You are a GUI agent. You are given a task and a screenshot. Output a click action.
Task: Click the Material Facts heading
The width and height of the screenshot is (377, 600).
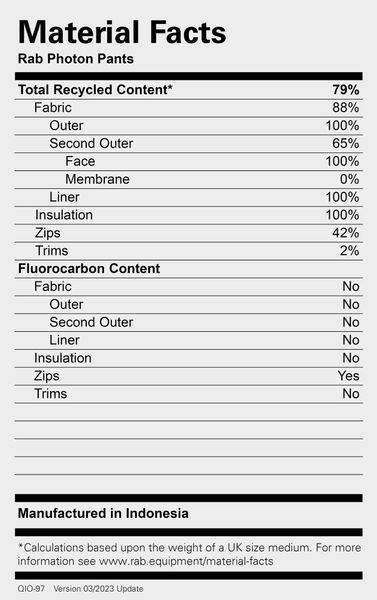pyautogui.click(x=122, y=32)
